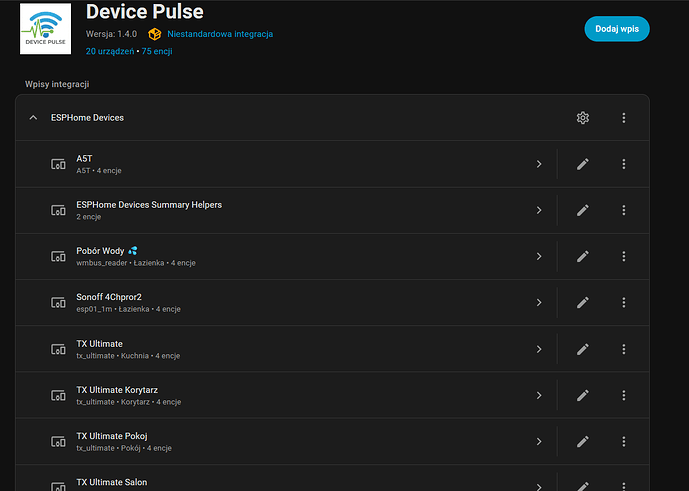Open the 75 encji link
Viewport: 689px width, 491px height.
pos(158,50)
